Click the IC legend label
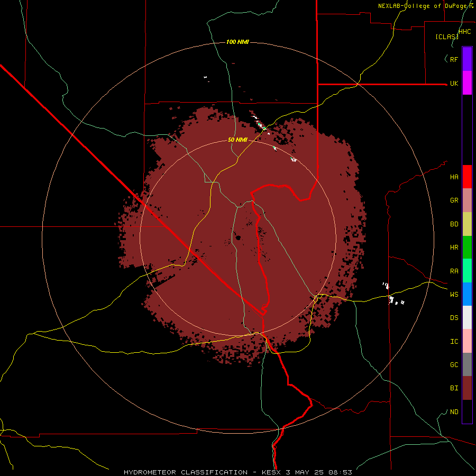This screenshot has height=476, width=476. coord(454,342)
